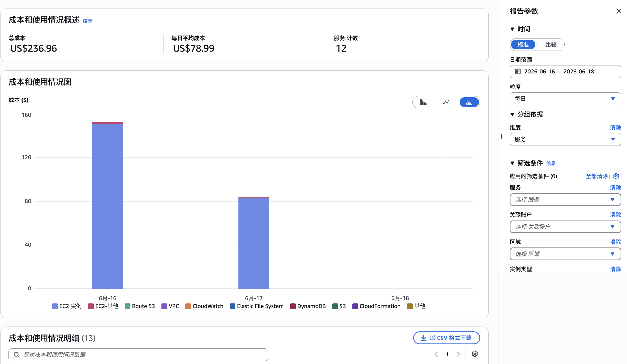Download details in CSV format
This screenshot has width=627, height=364.
point(447,338)
